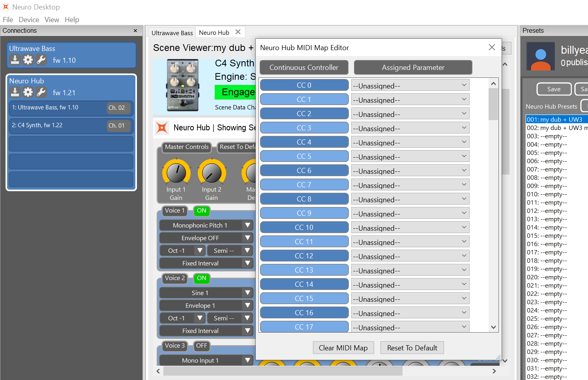
Task: Click the Ch. 02 channel badge
Action: pyautogui.click(x=118, y=108)
